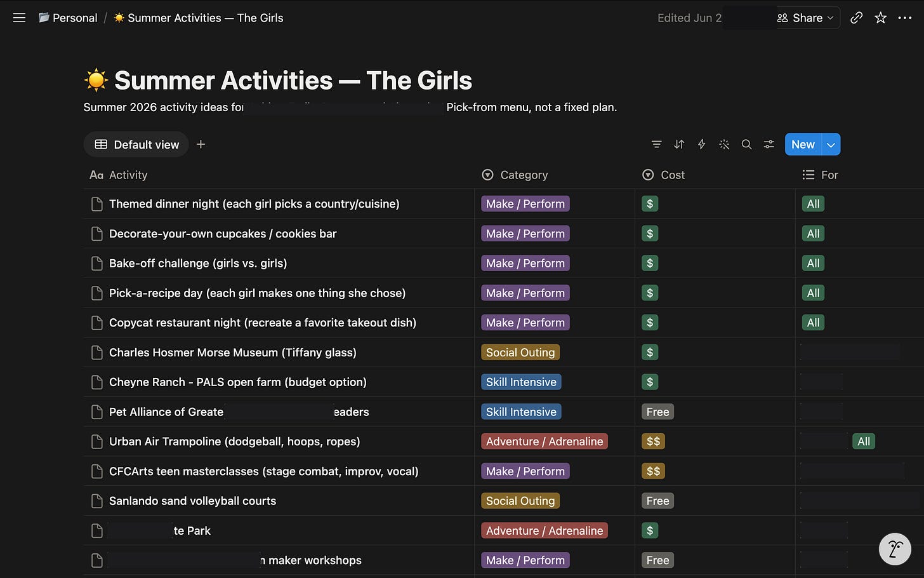Select Adventure / Adrenaline tag for Urban Air Trampoline
The width and height of the screenshot is (924, 578).
pyautogui.click(x=544, y=441)
